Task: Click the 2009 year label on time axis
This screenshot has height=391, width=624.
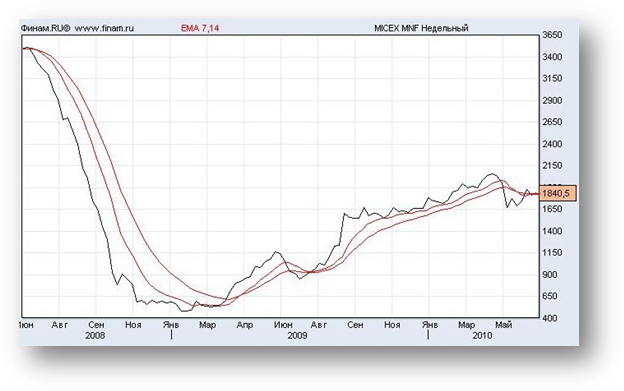Action: [297, 335]
